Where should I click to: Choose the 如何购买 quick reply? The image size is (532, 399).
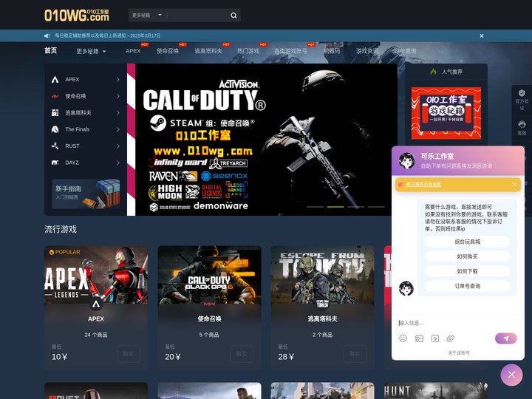click(x=467, y=256)
